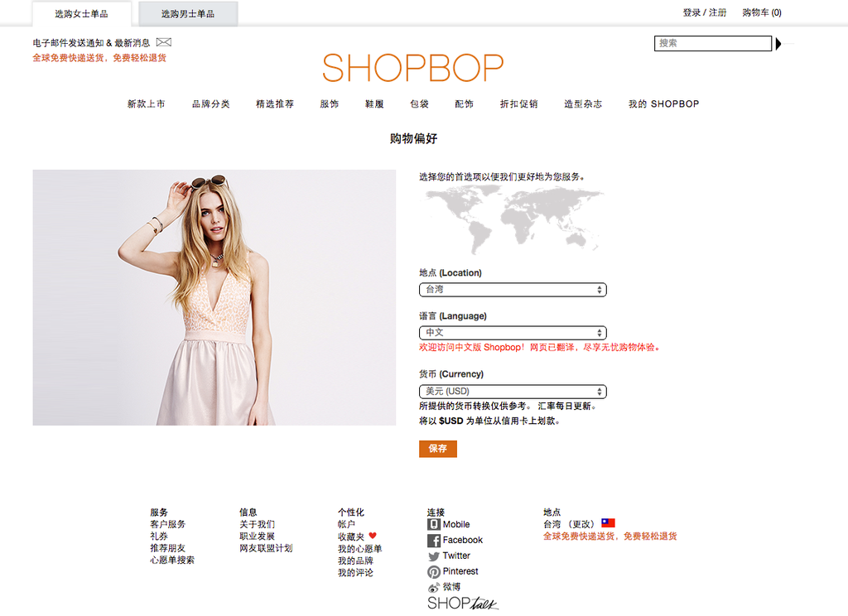
Task: Open the 我的心愿单 footer link
Action: coord(359,548)
